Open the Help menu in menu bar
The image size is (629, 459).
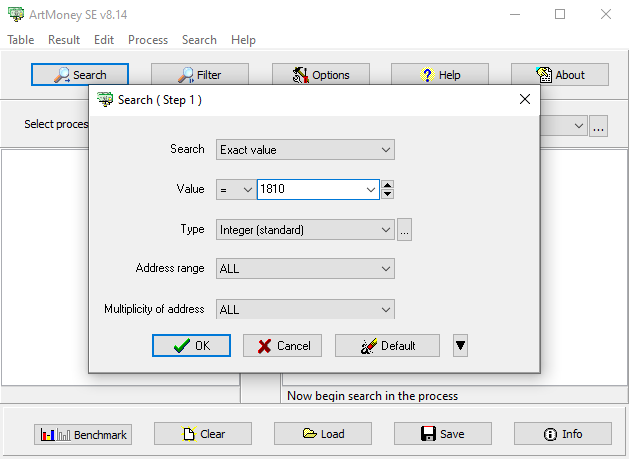[243, 40]
